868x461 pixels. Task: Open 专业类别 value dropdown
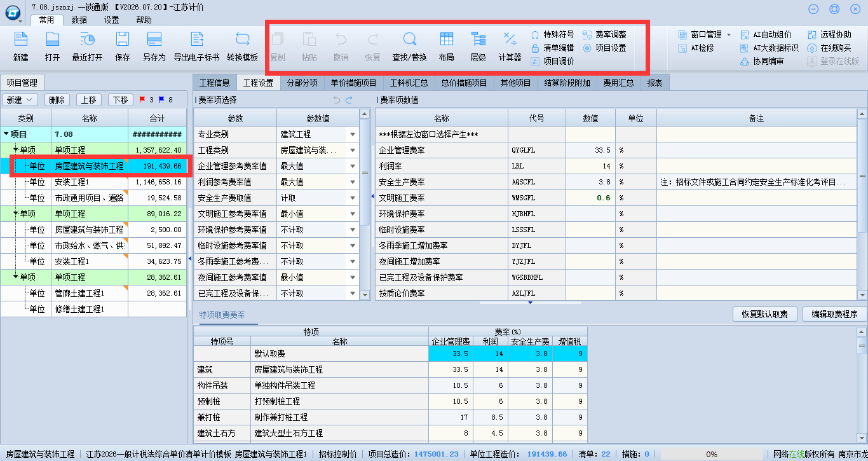pyautogui.click(x=352, y=134)
